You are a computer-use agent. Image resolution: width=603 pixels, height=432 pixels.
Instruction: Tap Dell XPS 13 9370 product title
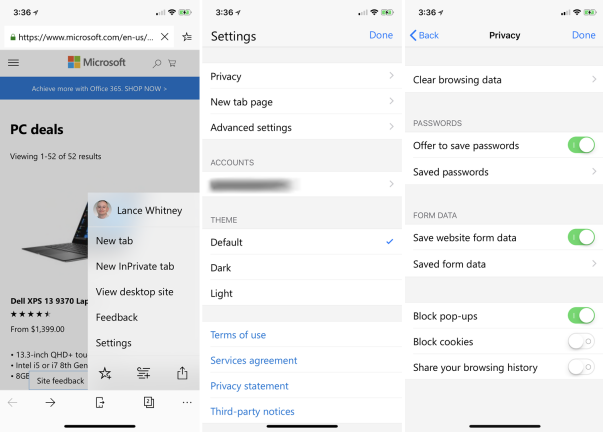49,301
